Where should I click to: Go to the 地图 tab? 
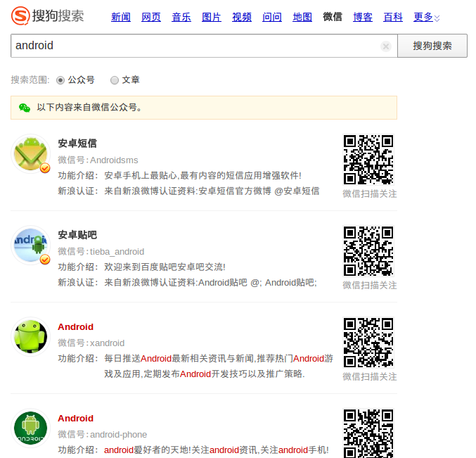(302, 17)
